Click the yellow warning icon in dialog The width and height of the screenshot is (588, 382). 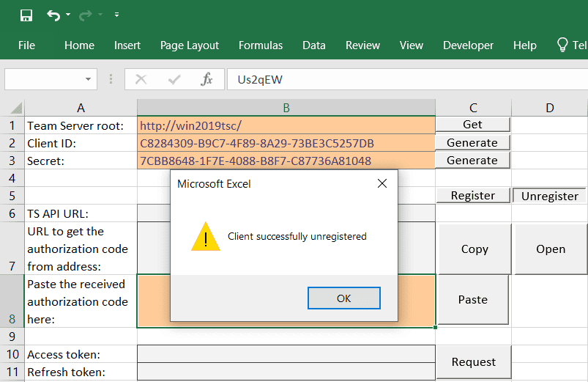coord(206,237)
